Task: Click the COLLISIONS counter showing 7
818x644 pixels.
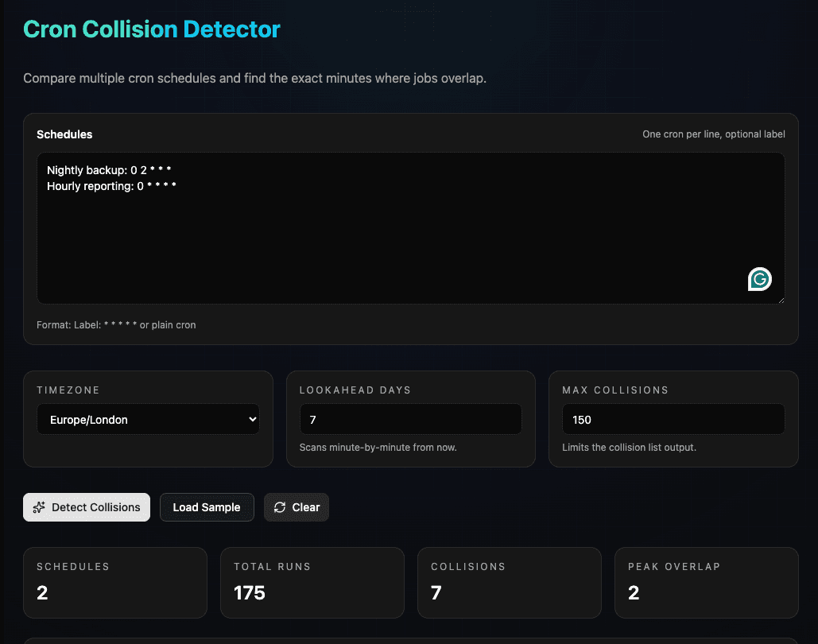Action: click(509, 582)
